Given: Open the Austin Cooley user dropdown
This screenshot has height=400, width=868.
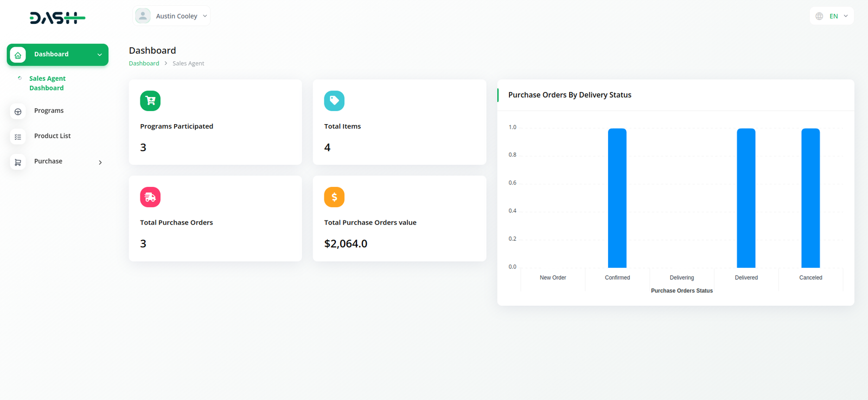Looking at the screenshot, I should 177,16.
